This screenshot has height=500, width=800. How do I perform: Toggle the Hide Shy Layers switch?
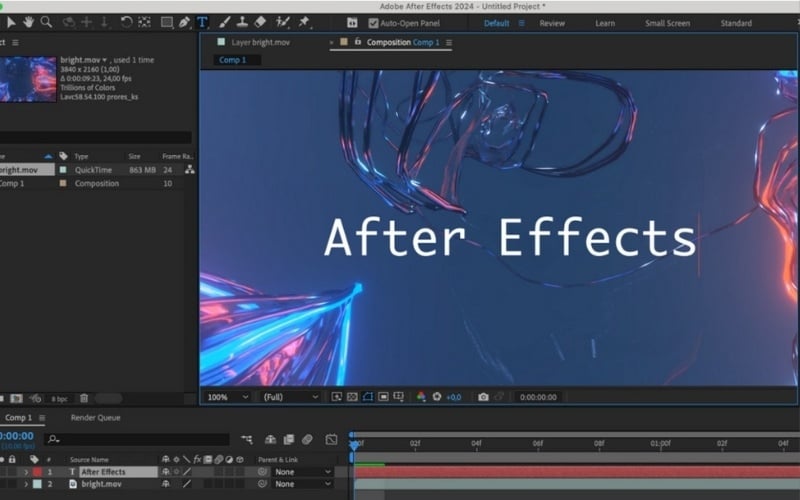pyautogui.click(x=270, y=439)
